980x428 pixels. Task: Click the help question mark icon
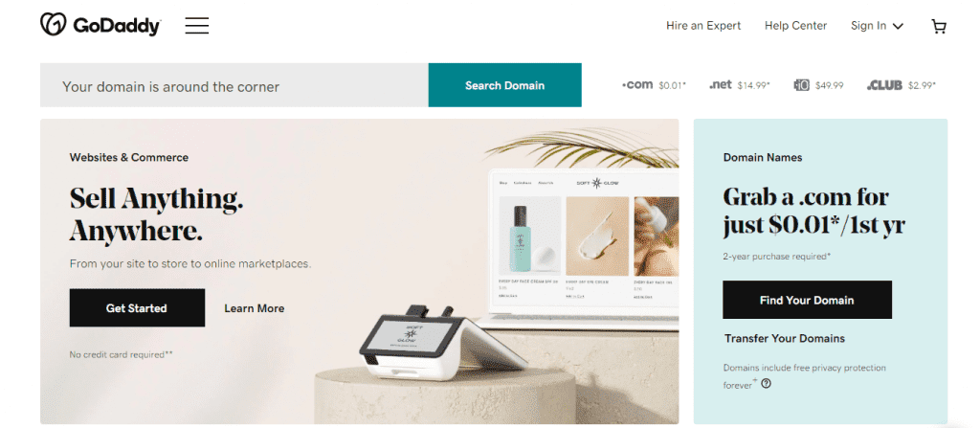pos(766,384)
